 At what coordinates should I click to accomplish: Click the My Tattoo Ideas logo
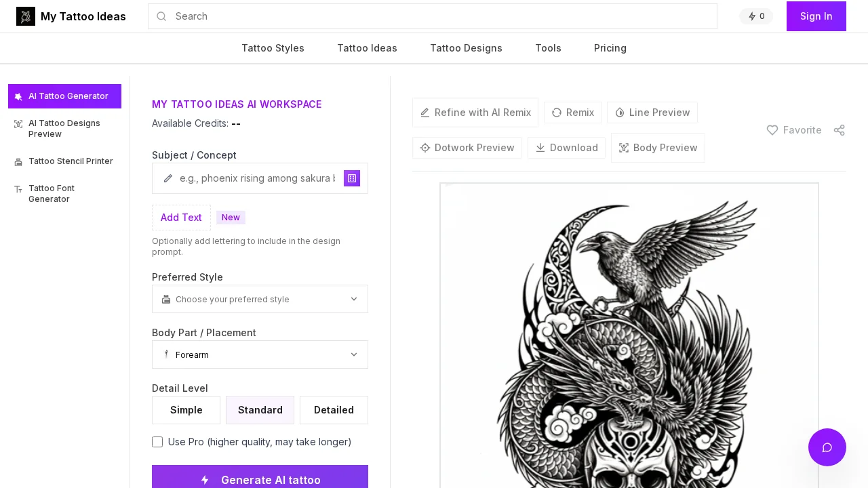(x=71, y=16)
